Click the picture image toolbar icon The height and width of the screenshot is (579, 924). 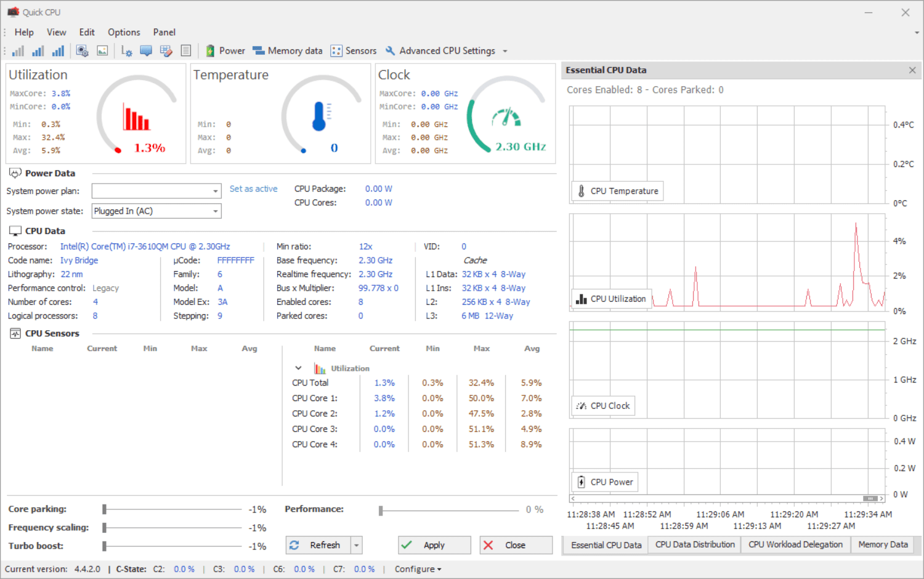pyautogui.click(x=102, y=51)
